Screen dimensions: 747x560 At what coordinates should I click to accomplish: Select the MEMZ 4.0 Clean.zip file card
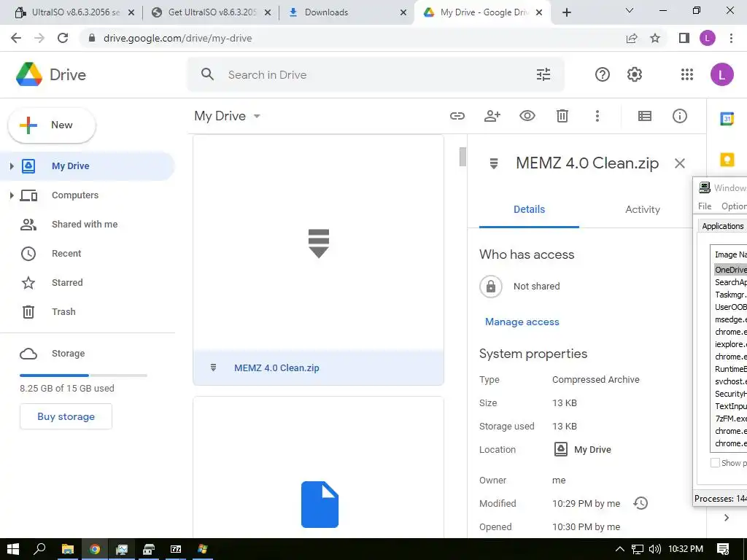(318, 260)
